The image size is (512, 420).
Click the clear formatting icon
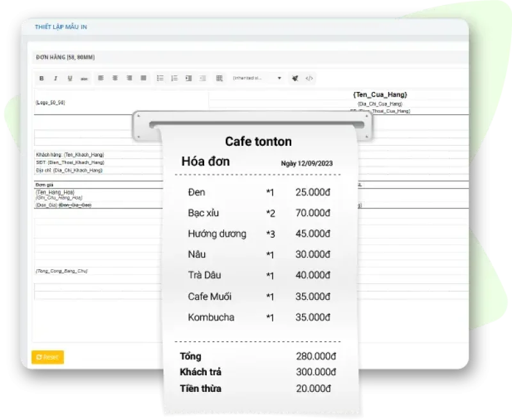pyautogui.click(x=295, y=78)
